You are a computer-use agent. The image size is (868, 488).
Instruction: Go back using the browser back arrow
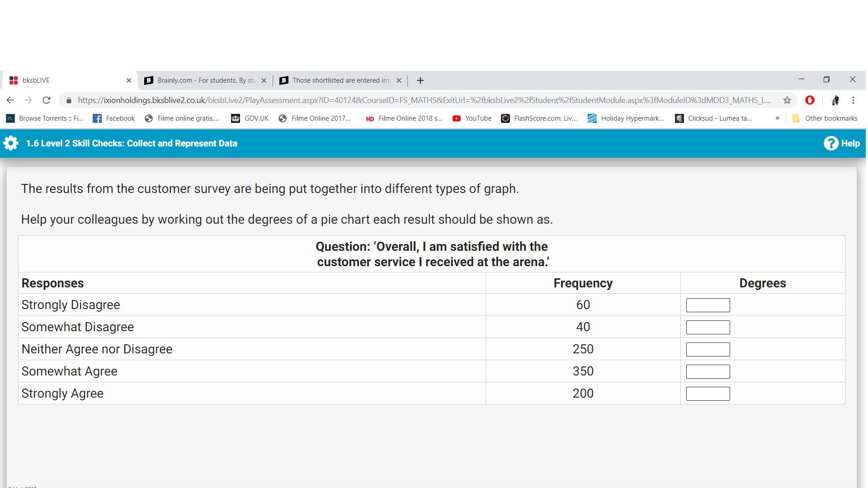10,100
